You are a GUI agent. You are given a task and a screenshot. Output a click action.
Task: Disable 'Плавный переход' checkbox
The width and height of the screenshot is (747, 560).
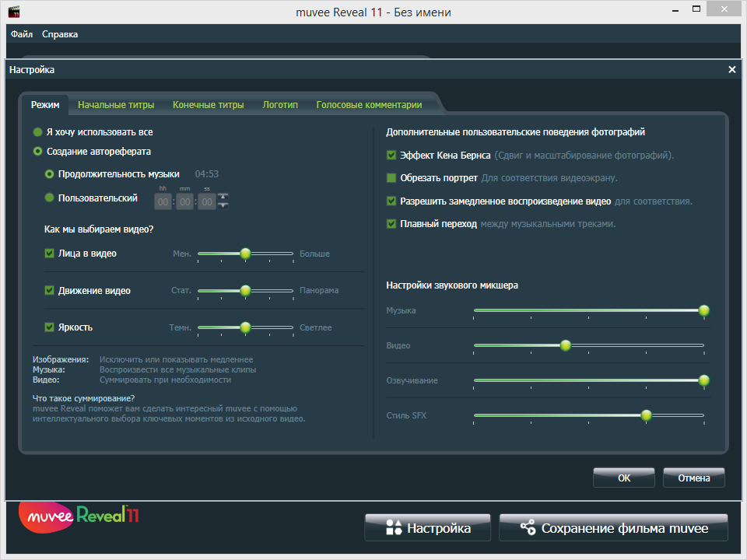(x=391, y=224)
